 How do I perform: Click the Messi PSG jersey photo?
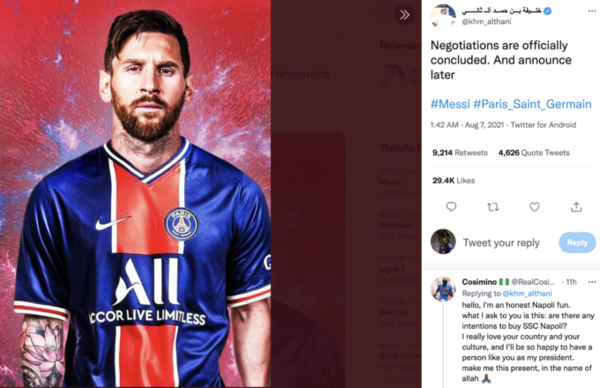click(135, 194)
